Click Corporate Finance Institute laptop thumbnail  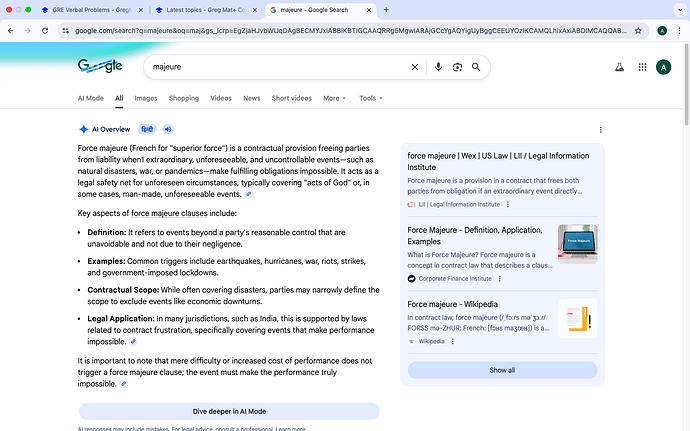pyautogui.click(x=578, y=244)
